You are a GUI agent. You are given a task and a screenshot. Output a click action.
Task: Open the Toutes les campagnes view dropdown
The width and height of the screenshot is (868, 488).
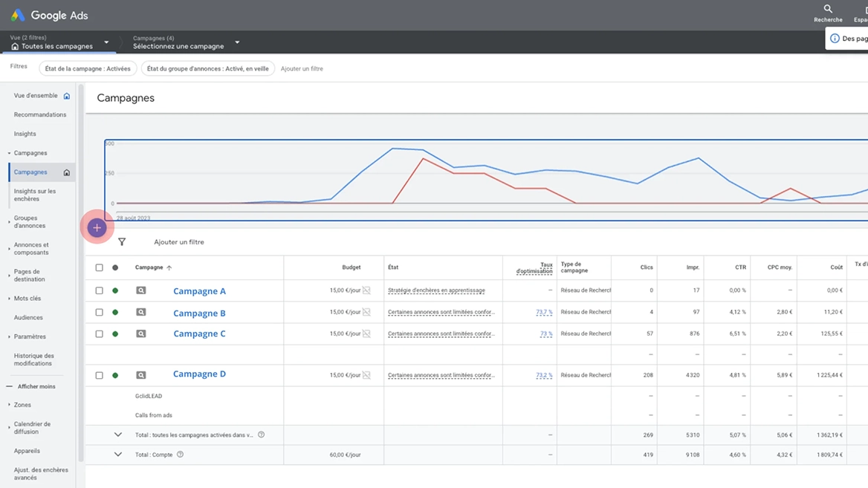[59, 42]
